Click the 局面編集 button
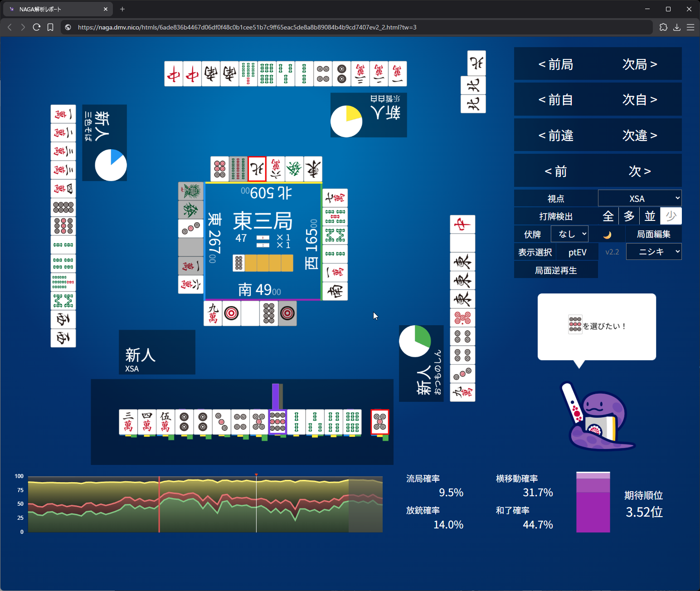Screen dimensions: 700x591 [x=653, y=234]
